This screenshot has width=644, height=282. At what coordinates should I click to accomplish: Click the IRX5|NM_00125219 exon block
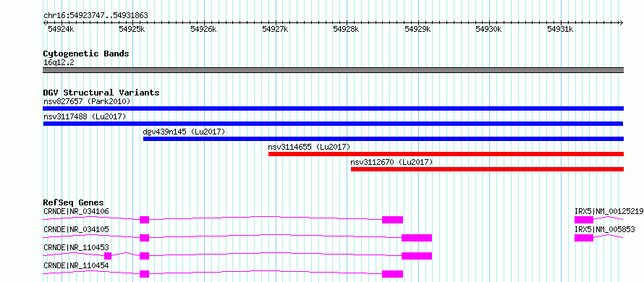(584, 220)
